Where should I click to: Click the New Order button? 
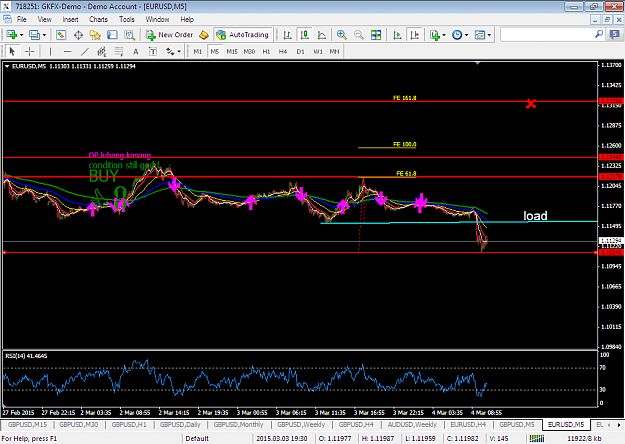[x=169, y=35]
